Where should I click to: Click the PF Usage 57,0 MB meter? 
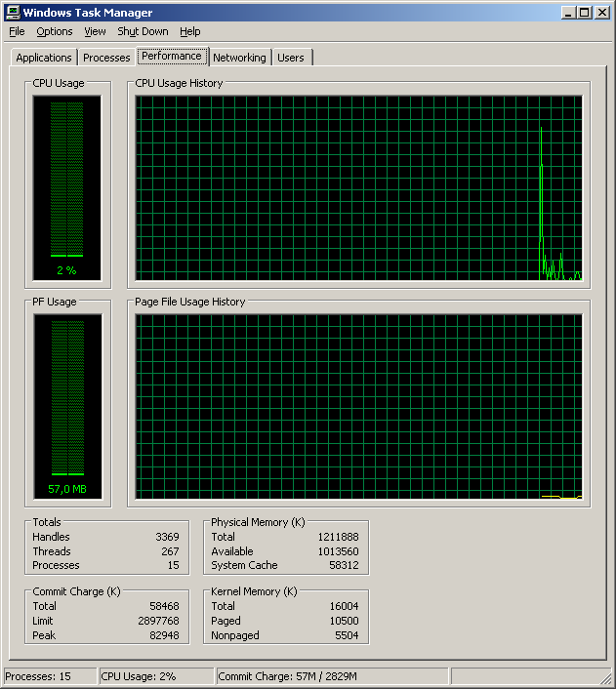[x=67, y=406]
